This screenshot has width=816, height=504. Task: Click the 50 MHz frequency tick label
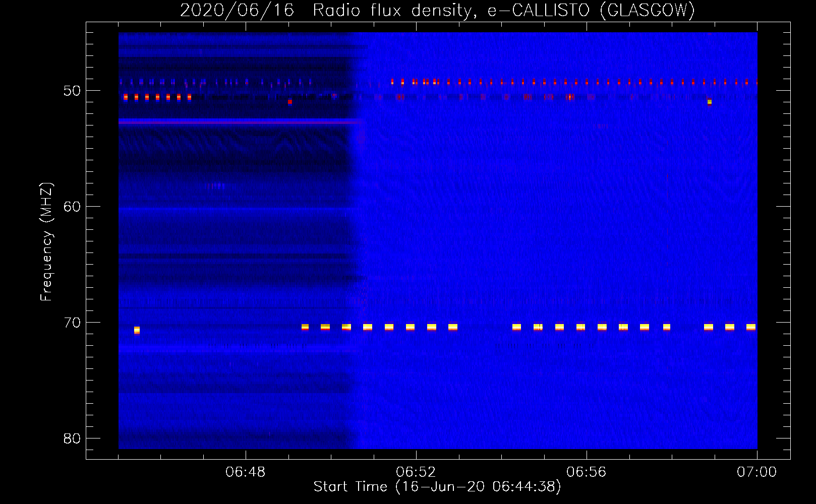tap(72, 91)
